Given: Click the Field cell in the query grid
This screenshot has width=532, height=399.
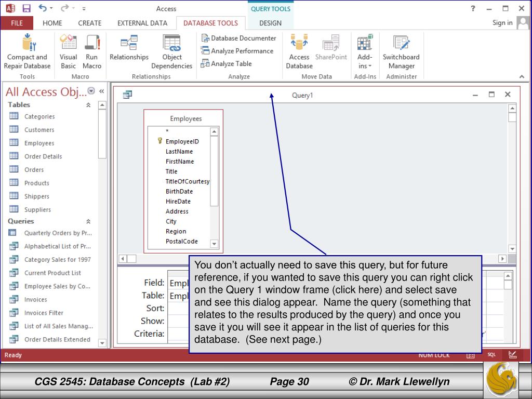Looking at the screenshot, I should (178, 283).
